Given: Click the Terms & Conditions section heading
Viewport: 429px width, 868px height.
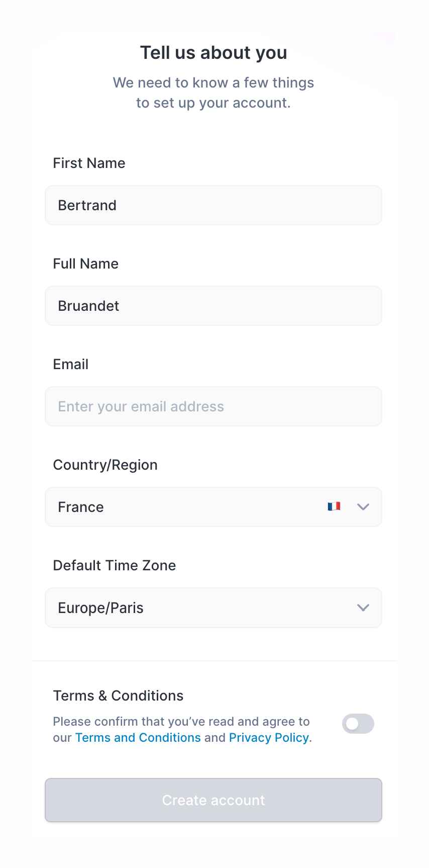Looking at the screenshot, I should pos(118,695).
